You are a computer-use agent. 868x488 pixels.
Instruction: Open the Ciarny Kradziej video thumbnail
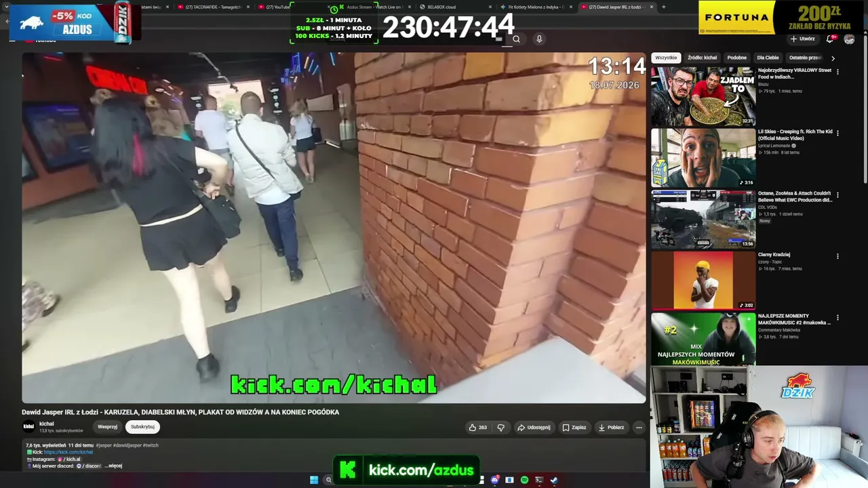(703, 281)
